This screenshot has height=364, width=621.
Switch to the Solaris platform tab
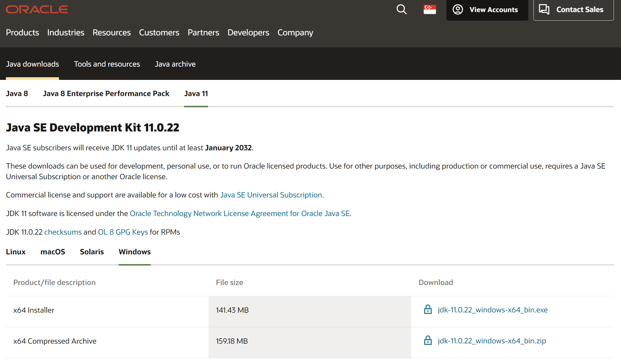click(x=91, y=251)
